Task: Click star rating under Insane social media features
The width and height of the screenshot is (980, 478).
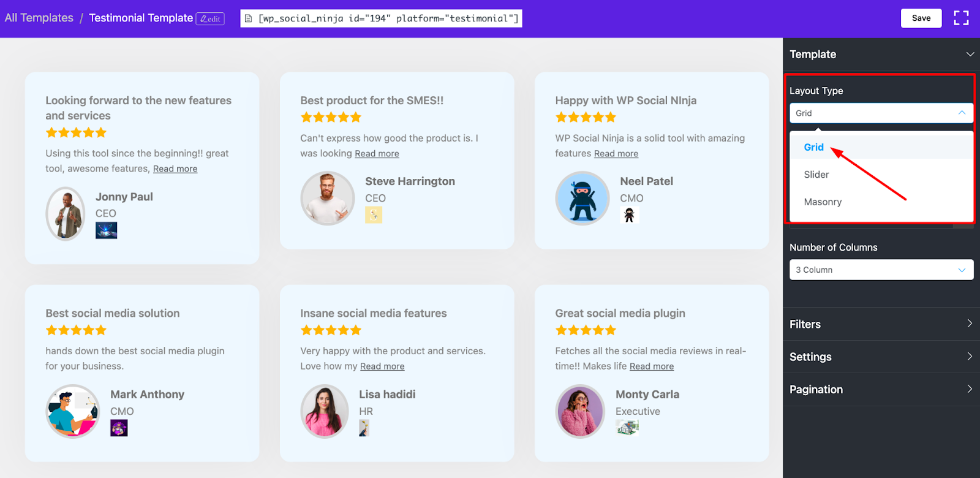Action: 331,330
